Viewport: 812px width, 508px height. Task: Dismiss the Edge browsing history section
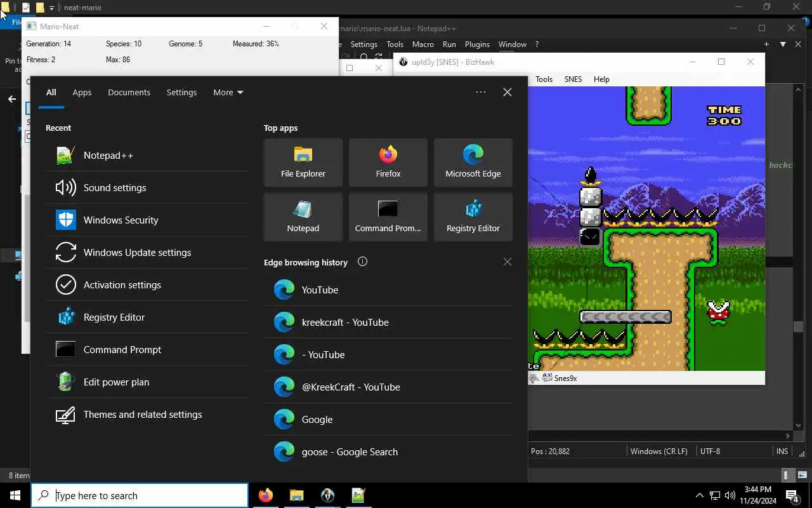[507, 262]
